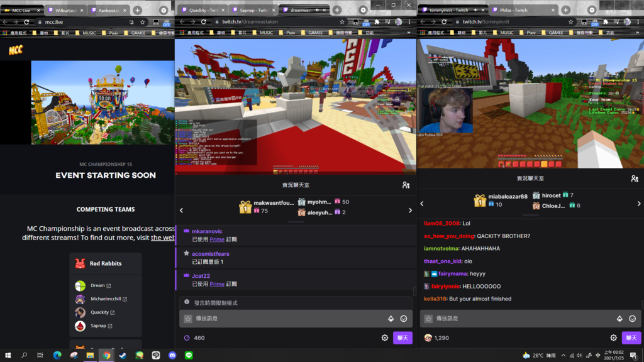
Task: Open chat settings gear in dreamwastaken chat
Action: pos(385,337)
